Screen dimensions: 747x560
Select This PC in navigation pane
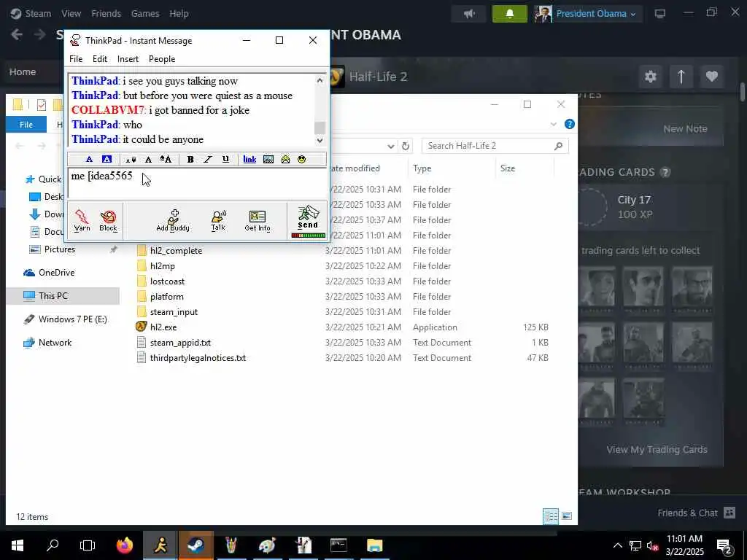tap(53, 296)
